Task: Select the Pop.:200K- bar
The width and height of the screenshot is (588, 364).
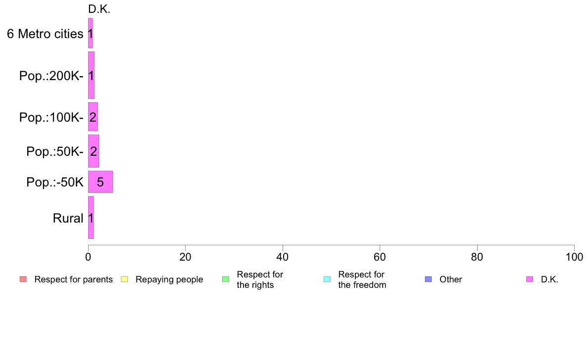Action: 91,75
